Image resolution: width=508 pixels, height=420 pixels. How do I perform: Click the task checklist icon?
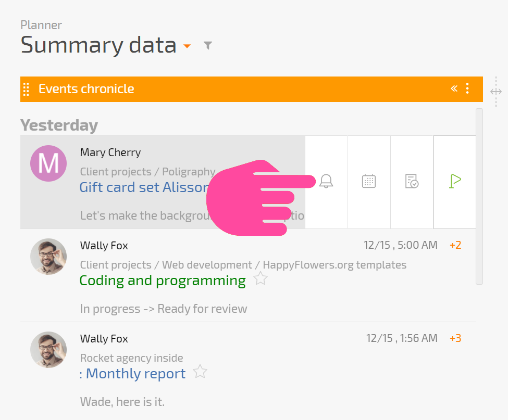pyautogui.click(x=412, y=181)
